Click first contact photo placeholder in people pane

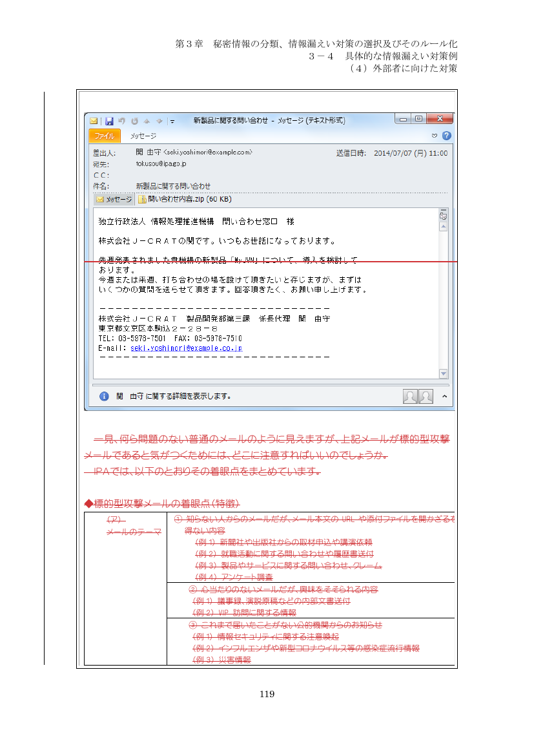pos(410,396)
